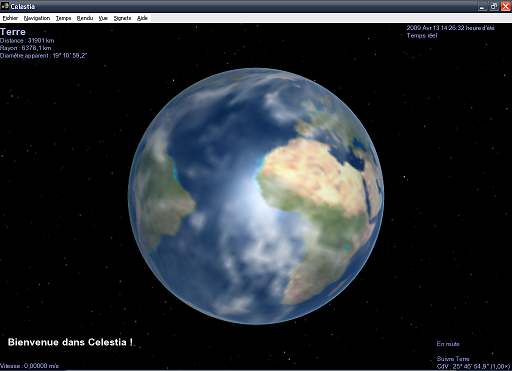Open the Vue menu
The width and height of the screenshot is (512, 371).
click(103, 18)
